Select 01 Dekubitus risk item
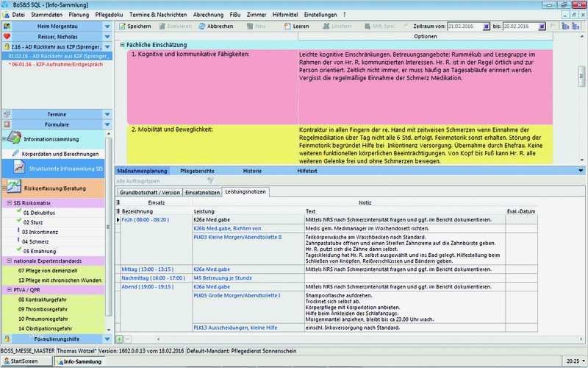 pos(39,213)
